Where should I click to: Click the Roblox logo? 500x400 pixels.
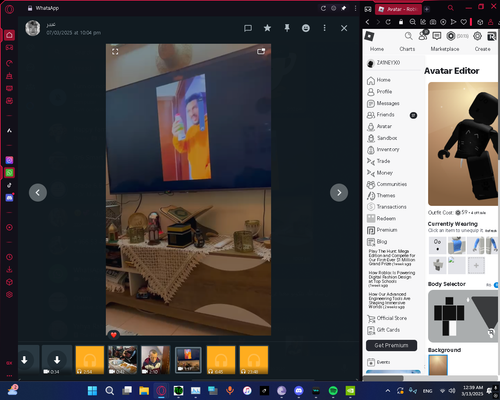369,36
